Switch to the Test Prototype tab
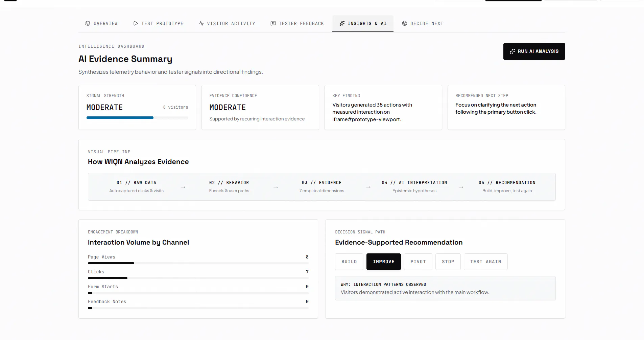Image resolution: width=644 pixels, height=340 pixels. point(158,23)
